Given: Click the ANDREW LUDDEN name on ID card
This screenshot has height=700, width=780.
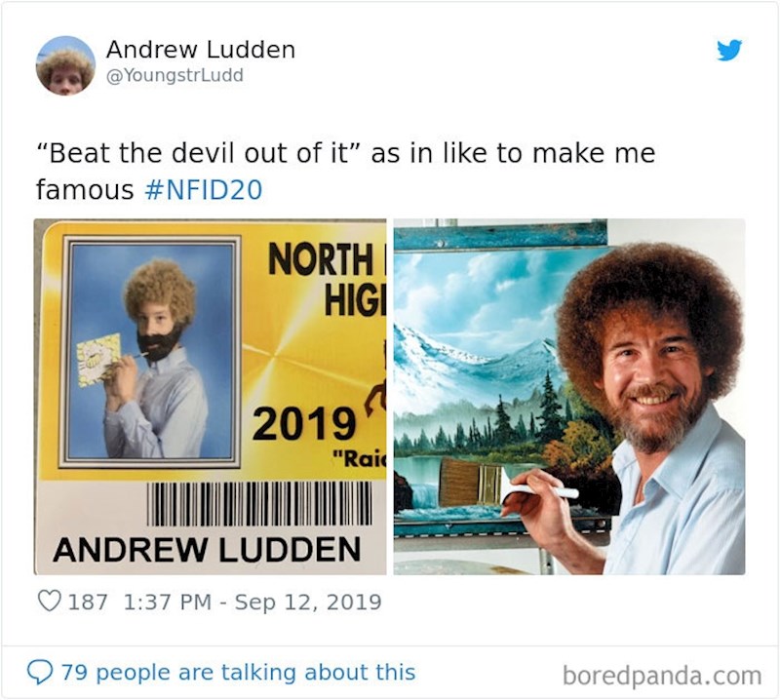Looking at the screenshot, I should tap(207, 549).
